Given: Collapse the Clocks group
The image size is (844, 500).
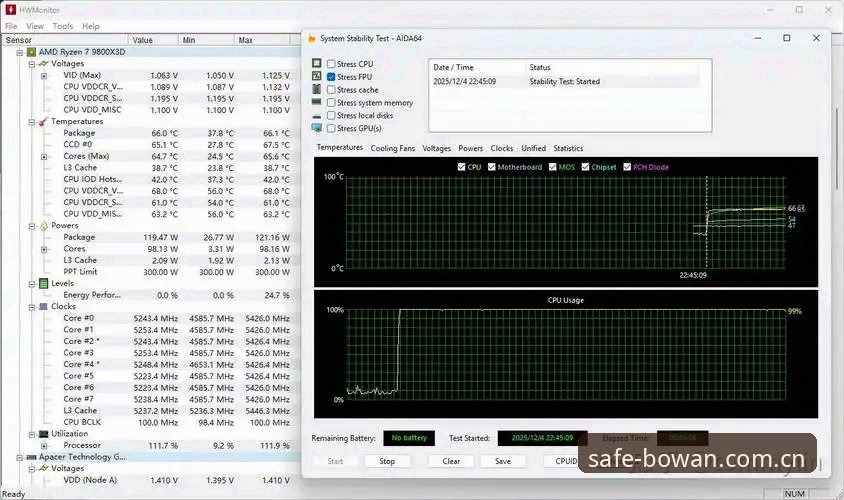Looking at the screenshot, I should 32,307.
